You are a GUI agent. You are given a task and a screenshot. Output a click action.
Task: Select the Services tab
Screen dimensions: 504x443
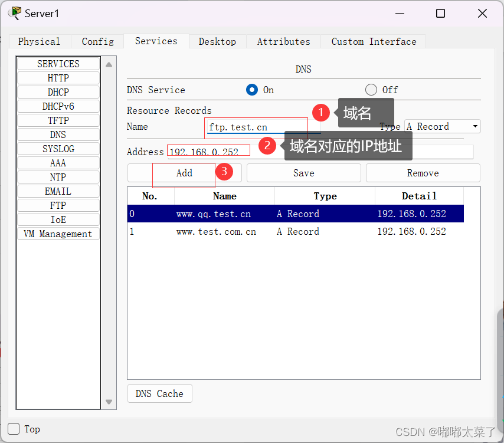tap(156, 41)
